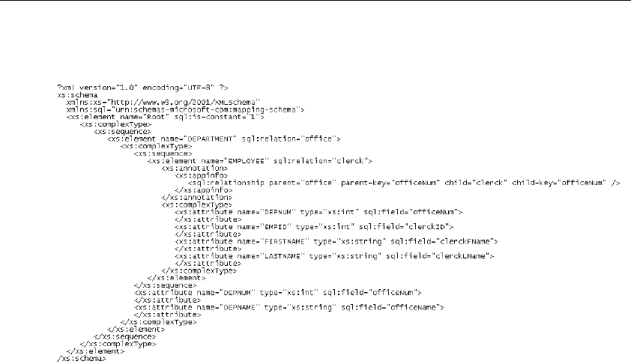This screenshot has height=364, width=631.
Task: Click the DEPNUM attribute under DEPARTMENT sequence
Action: [278, 293]
